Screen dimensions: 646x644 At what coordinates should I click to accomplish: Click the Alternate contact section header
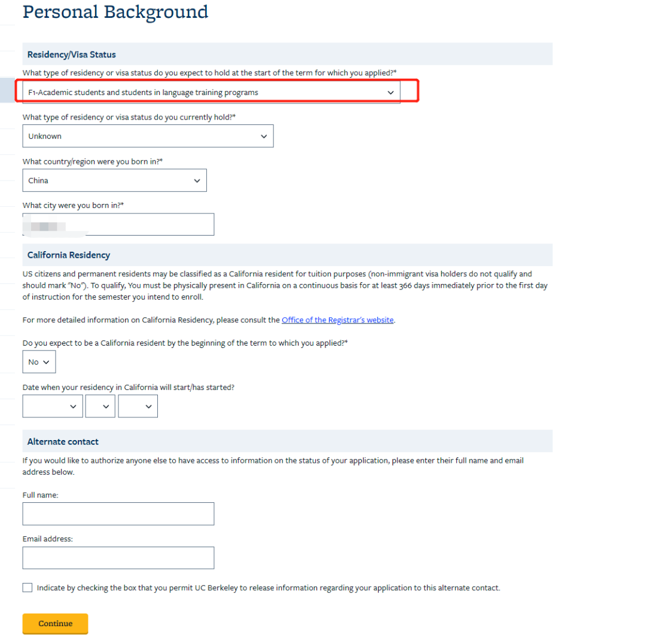pyautogui.click(x=63, y=442)
